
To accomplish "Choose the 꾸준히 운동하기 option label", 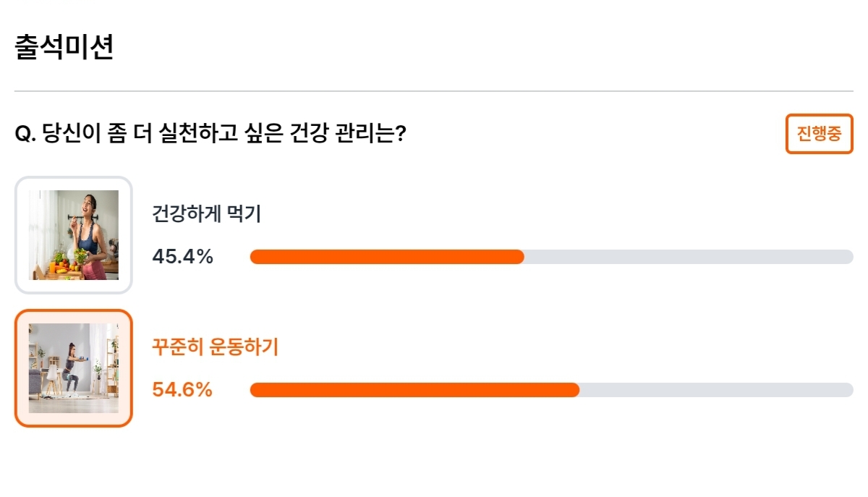I will pos(215,347).
